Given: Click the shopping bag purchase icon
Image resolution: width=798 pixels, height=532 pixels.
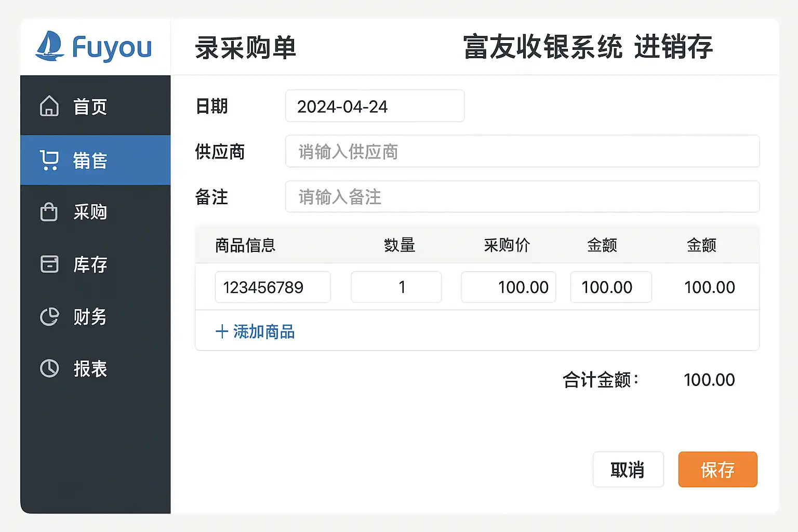Looking at the screenshot, I should coord(49,212).
